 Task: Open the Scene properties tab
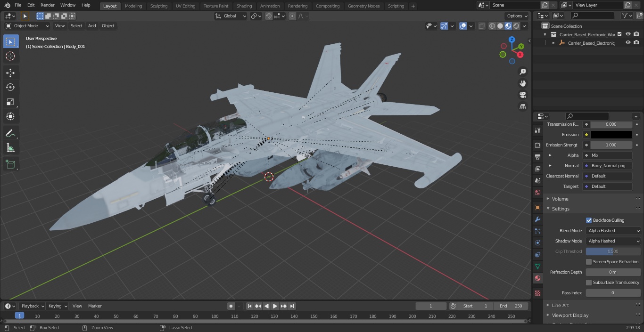click(x=537, y=180)
